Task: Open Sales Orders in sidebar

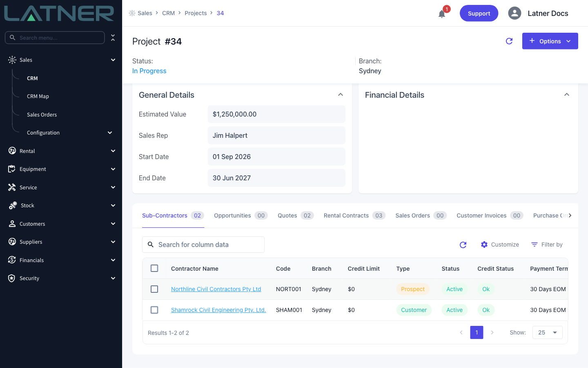Action: [42, 114]
